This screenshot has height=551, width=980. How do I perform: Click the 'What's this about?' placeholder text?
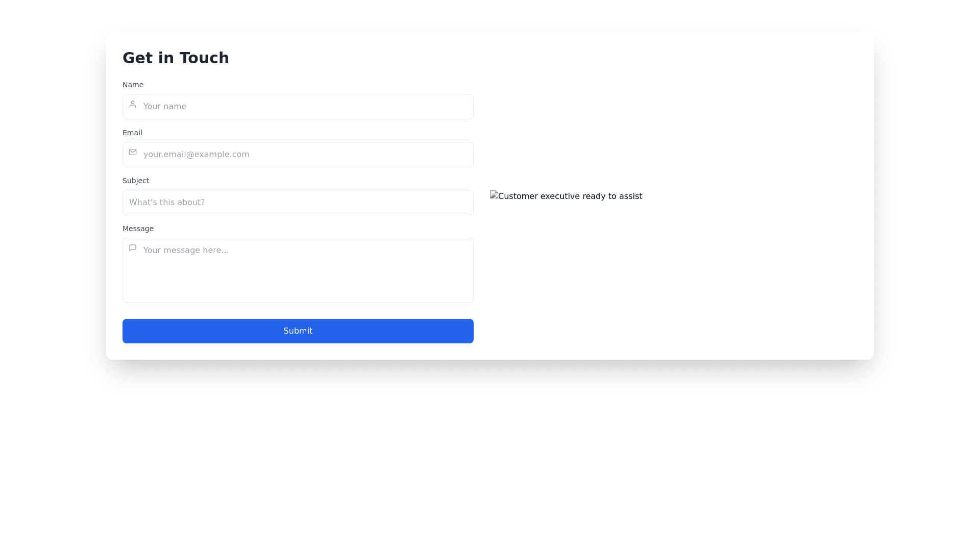coord(167,203)
